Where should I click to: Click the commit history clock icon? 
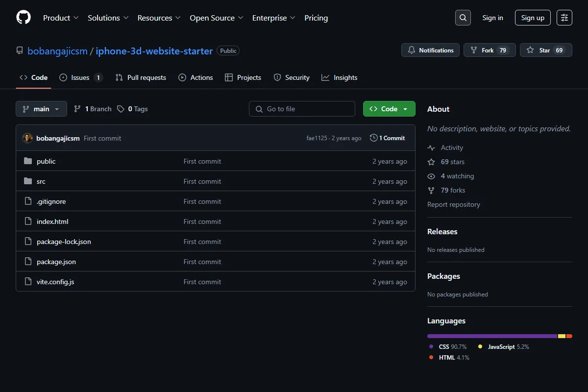click(374, 138)
